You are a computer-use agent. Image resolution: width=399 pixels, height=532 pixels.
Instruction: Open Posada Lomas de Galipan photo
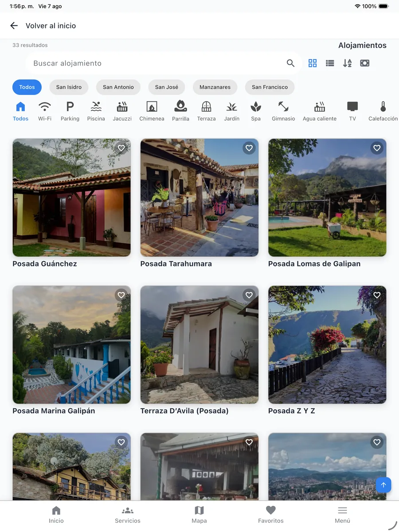click(x=327, y=198)
